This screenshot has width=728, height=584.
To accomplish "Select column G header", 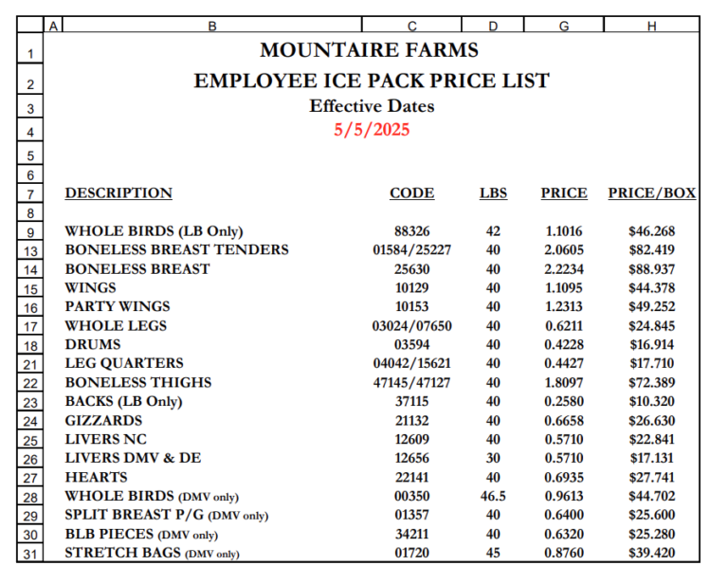I will 564,26.
